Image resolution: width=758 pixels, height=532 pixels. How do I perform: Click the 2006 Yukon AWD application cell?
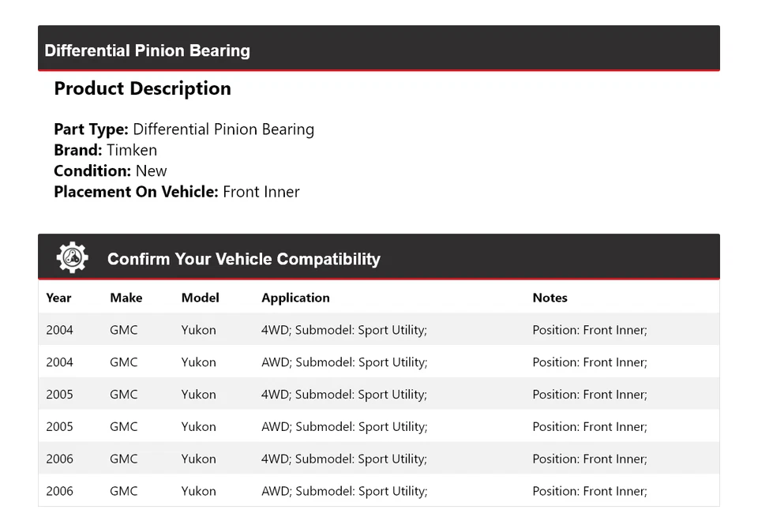pyautogui.click(x=344, y=491)
